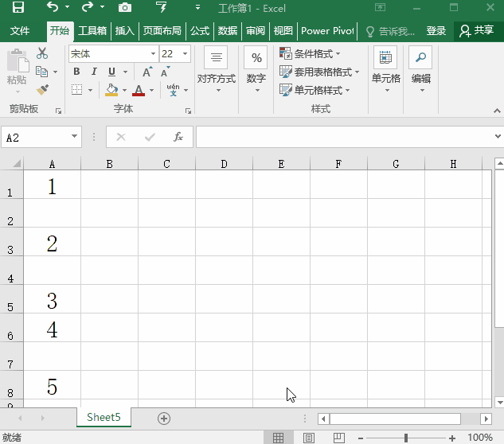The width and height of the screenshot is (504, 444).
Task: Toggle Bold formatting
Action: click(76, 72)
